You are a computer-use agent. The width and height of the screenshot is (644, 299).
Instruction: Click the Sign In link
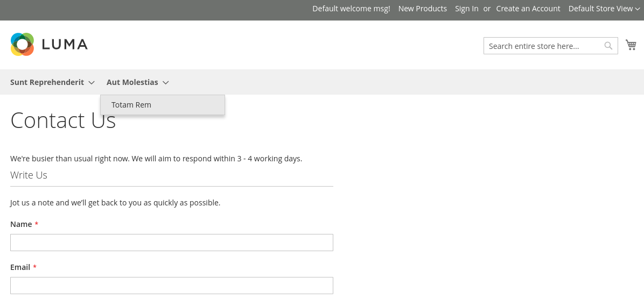(466, 9)
